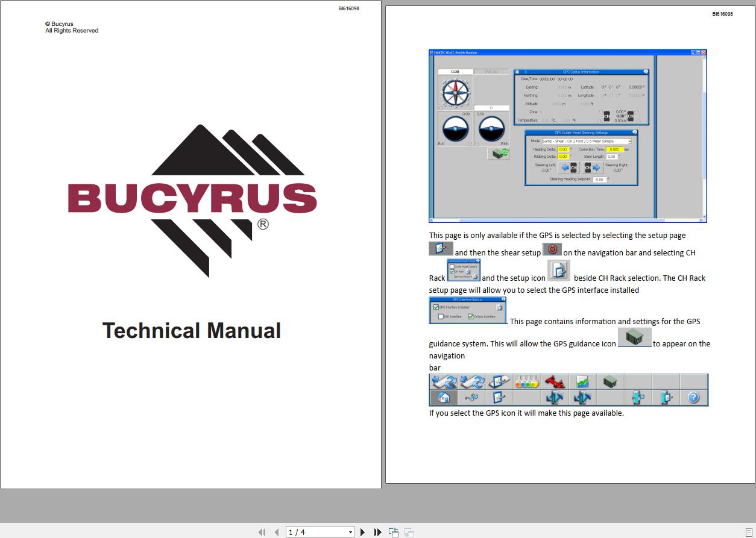The image size is (756, 538).
Task: Click the glasses icon next to home
Action: point(471,398)
